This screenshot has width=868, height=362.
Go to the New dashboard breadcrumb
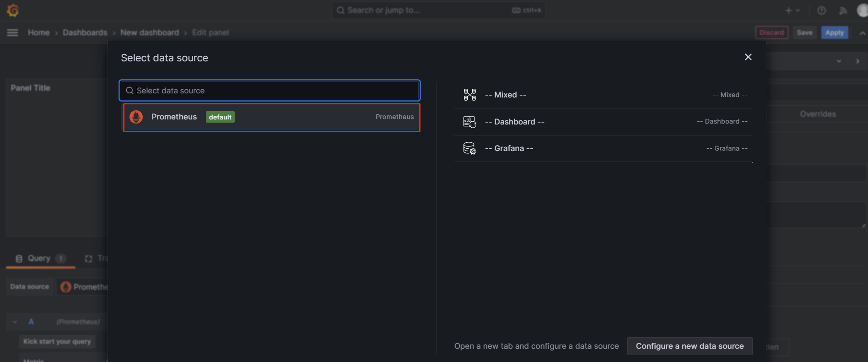click(x=150, y=32)
